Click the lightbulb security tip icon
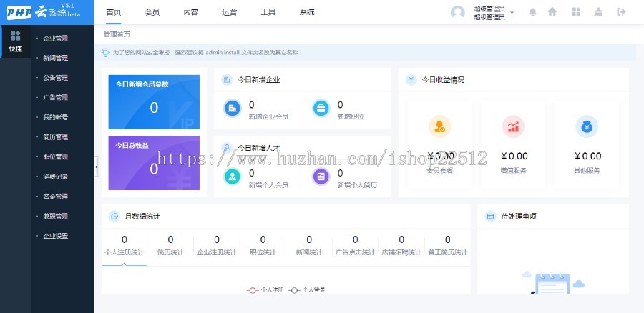 tap(106, 52)
